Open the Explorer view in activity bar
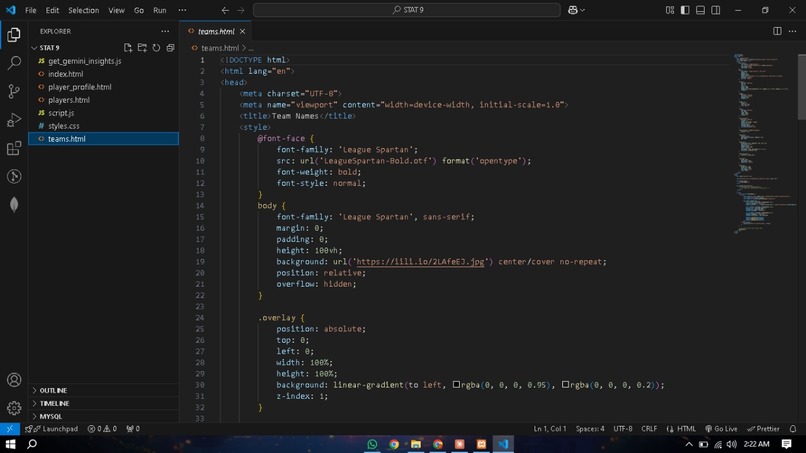Viewport: 806px width, 453px height. click(14, 34)
